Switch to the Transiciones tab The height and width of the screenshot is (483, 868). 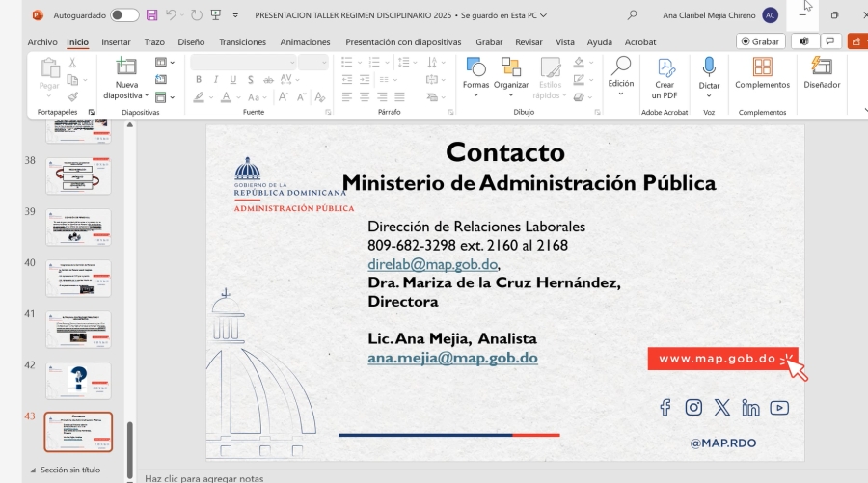[242, 42]
